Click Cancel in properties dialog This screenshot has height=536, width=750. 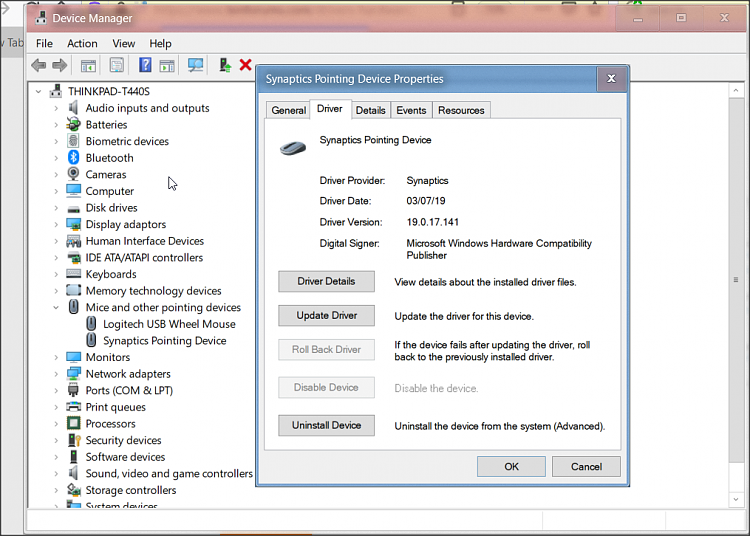click(x=586, y=466)
